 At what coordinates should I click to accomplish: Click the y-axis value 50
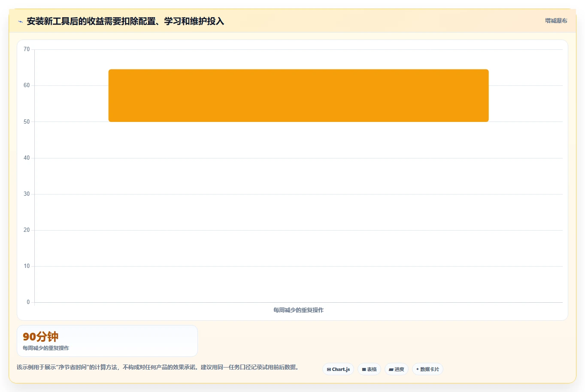[27, 122]
